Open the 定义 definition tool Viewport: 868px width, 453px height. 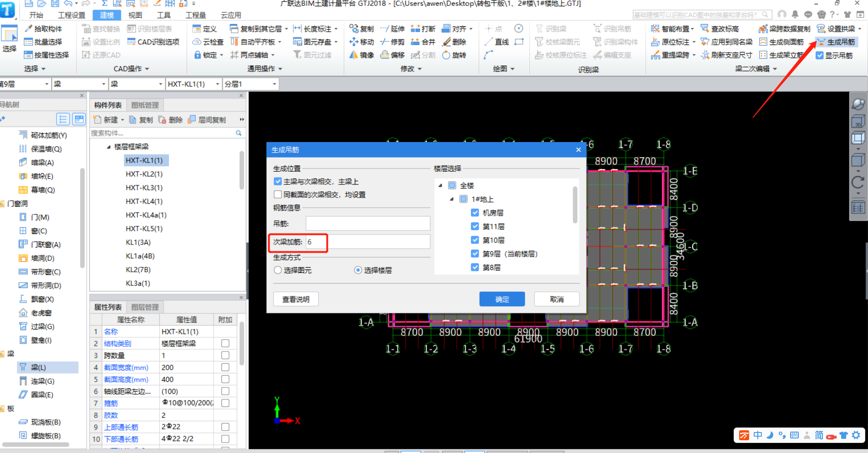pos(204,29)
